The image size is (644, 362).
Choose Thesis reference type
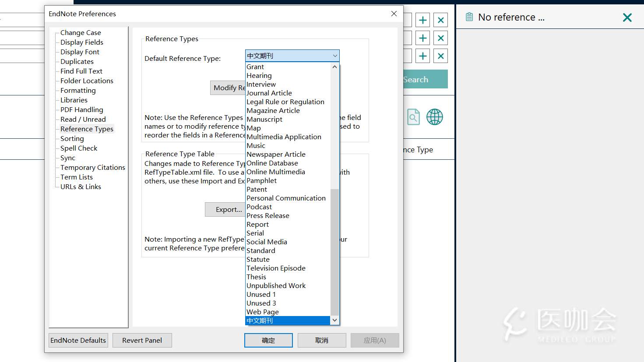click(x=288, y=277)
